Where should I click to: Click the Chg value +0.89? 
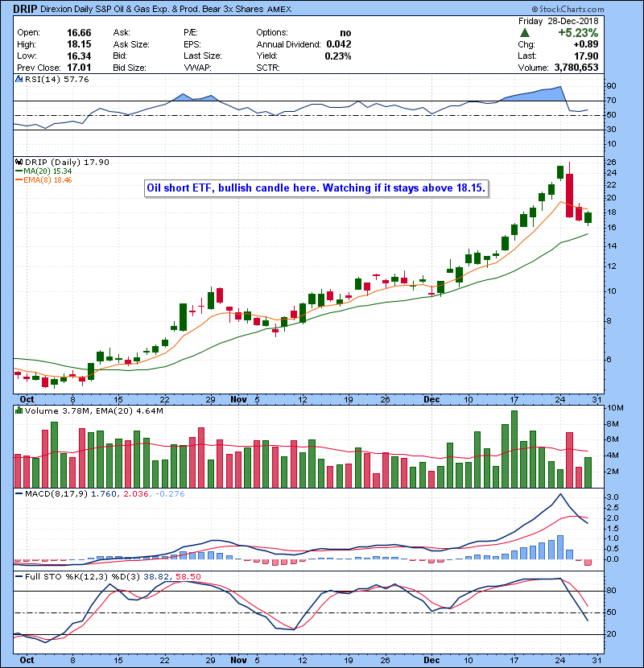click(x=585, y=44)
